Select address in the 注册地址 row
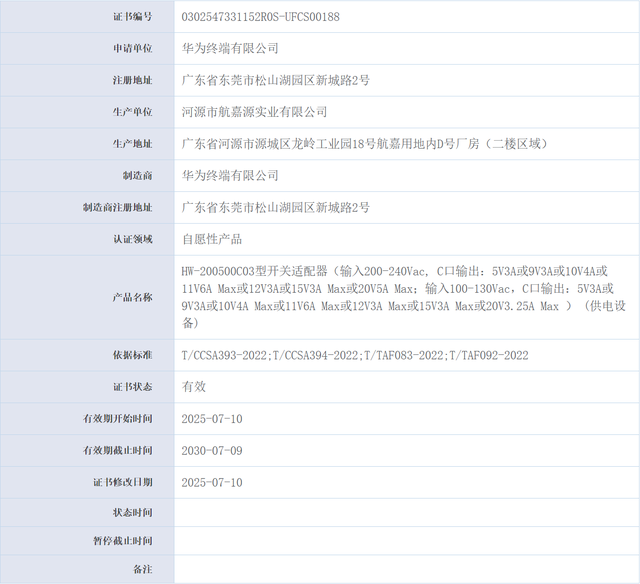640x584 pixels. [x=276, y=80]
